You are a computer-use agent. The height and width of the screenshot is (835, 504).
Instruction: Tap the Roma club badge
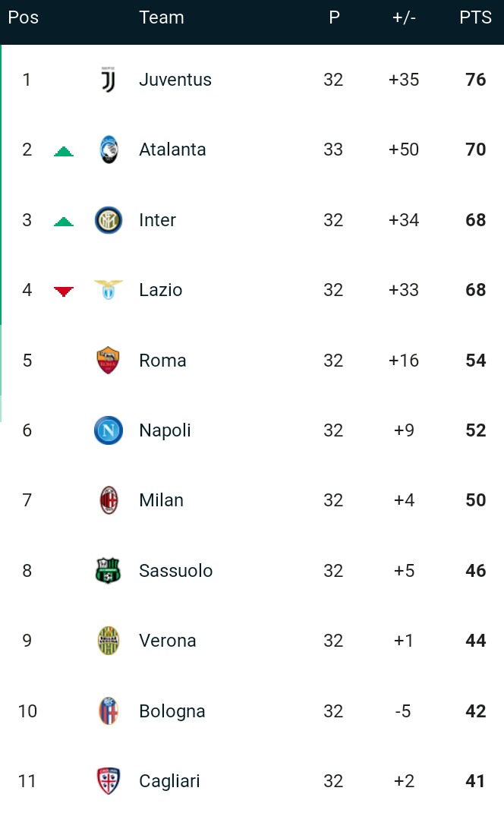(x=109, y=361)
